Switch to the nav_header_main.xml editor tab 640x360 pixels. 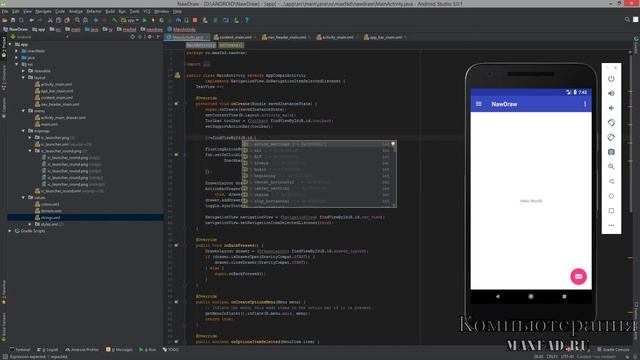pos(286,37)
